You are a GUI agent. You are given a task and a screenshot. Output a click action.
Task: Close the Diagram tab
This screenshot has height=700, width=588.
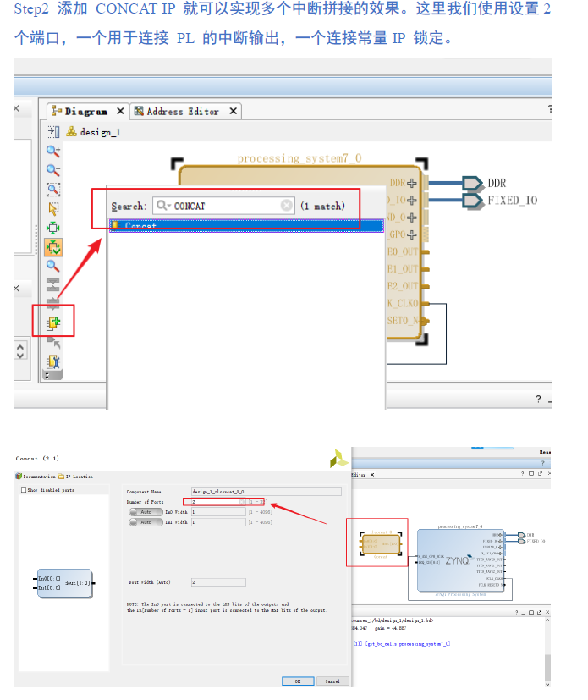pyautogui.click(x=120, y=111)
